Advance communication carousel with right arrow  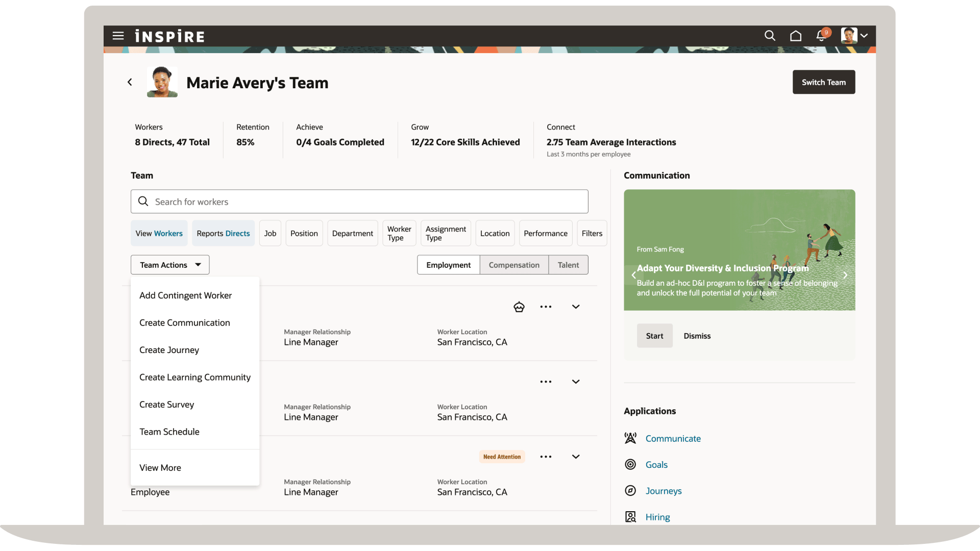845,275
